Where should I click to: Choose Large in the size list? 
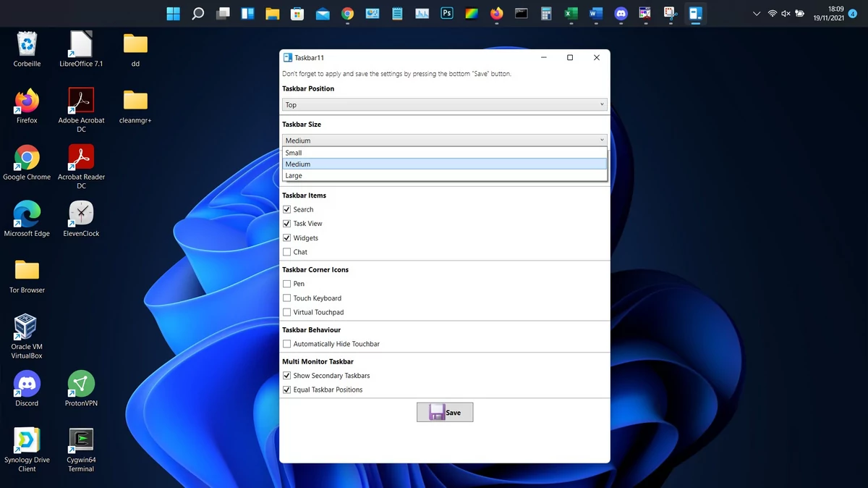click(x=444, y=175)
